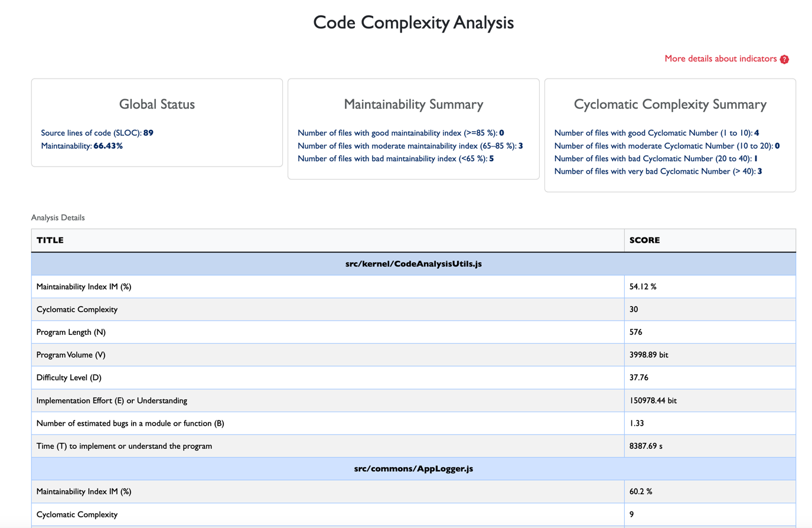Click the score cell showing 30
The width and height of the screenshot is (812, 528).
point(710,309)
